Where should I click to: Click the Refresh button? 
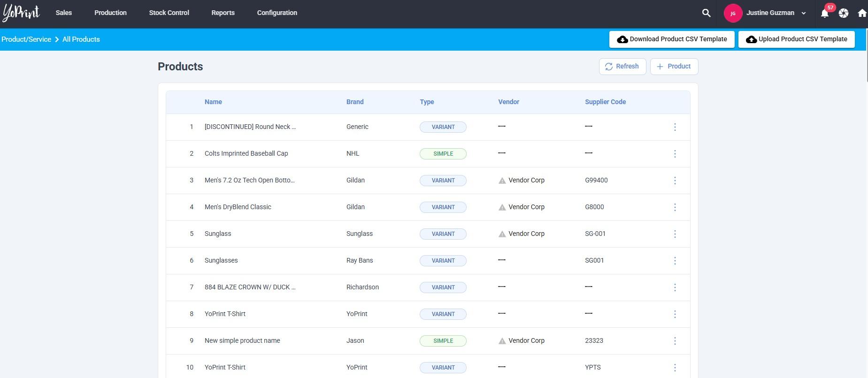622,67
